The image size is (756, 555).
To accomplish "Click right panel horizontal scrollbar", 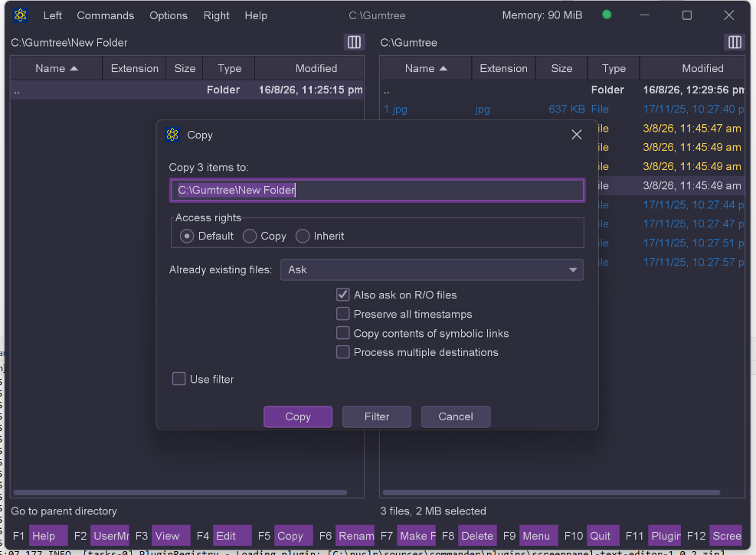I will tap(551, 492).
